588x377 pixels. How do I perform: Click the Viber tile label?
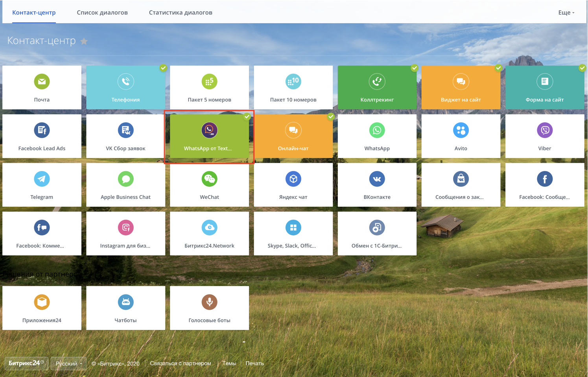coord(545,149)
